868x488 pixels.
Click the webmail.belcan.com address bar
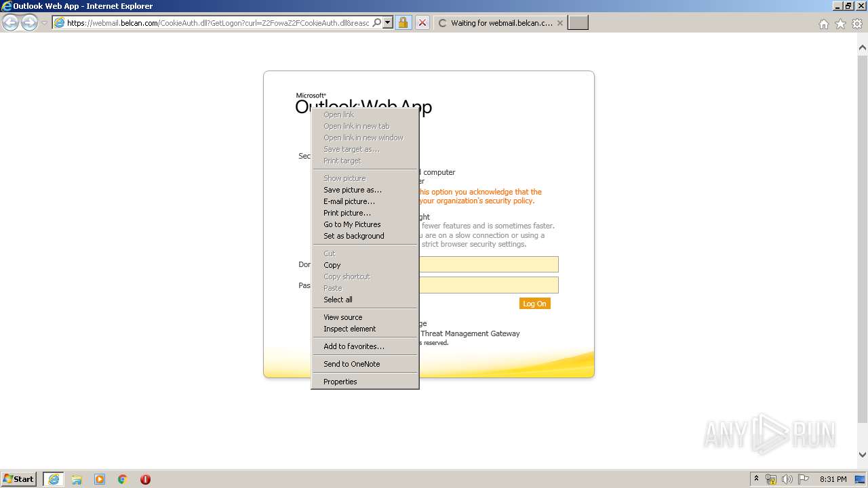[218, 22]
